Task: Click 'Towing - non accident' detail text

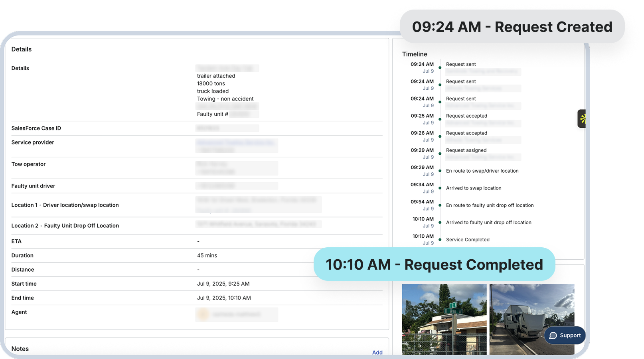Action: (225, 99)
